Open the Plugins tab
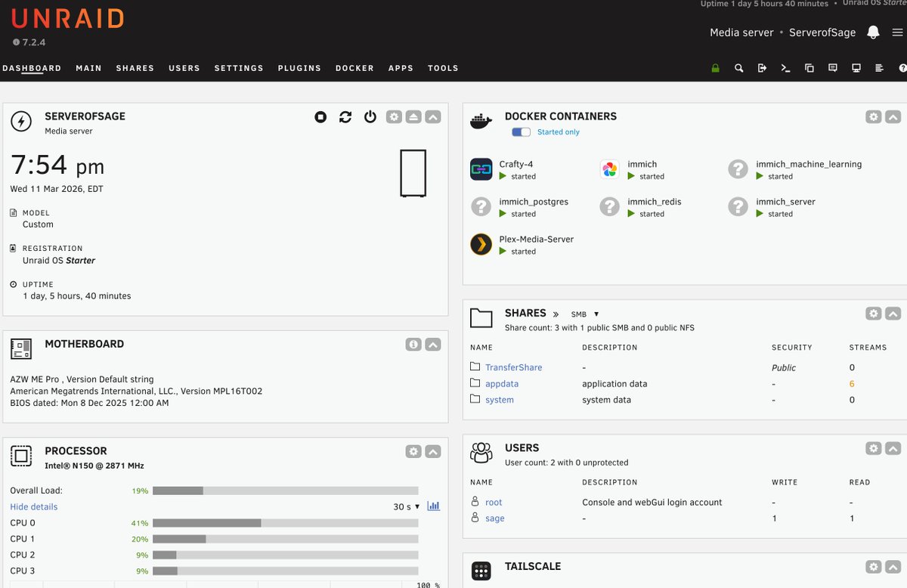This screenshot has height=588, width=907. click(299, 68)
